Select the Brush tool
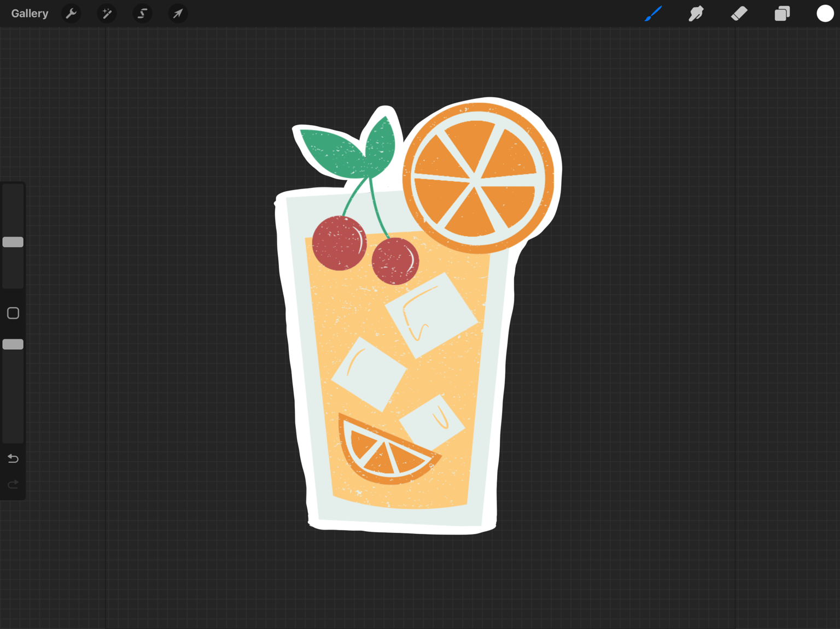 click(x=653, y=14)
